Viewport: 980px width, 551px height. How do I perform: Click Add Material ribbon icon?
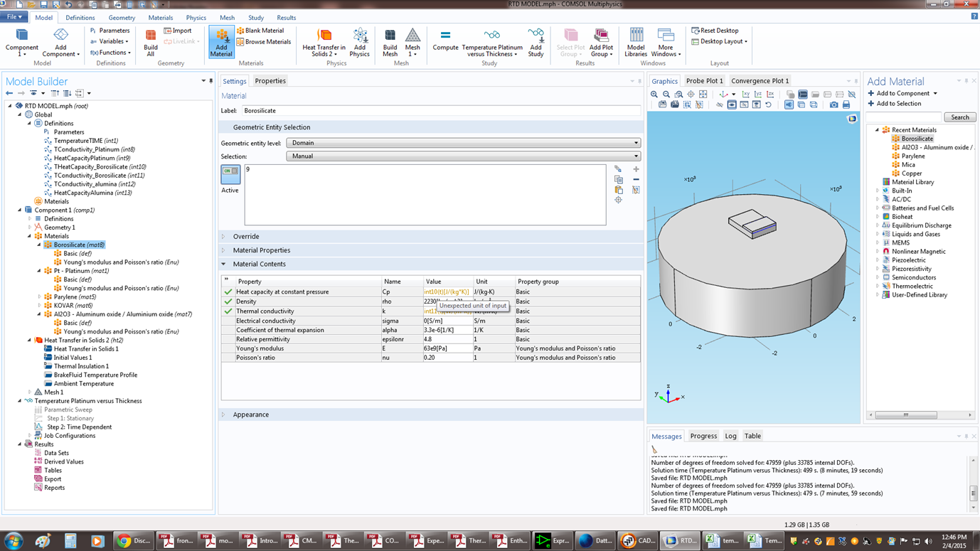pos(221,43)
